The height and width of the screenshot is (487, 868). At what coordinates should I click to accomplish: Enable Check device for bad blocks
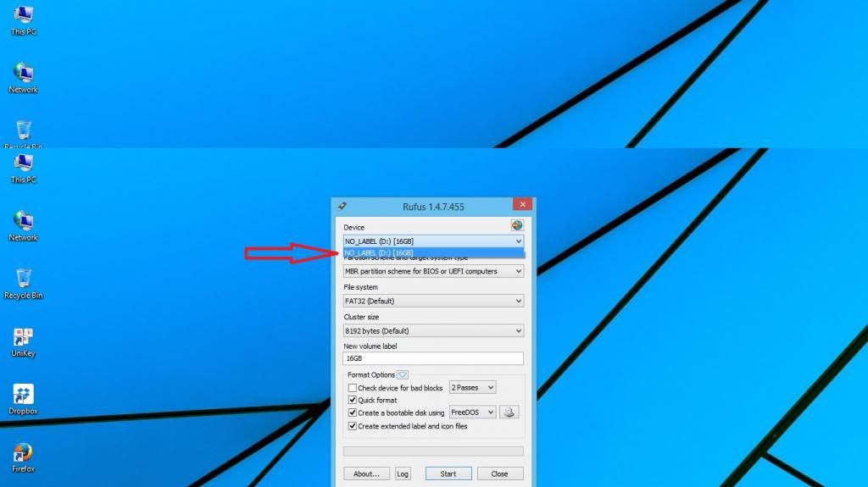tap(352, 388)
